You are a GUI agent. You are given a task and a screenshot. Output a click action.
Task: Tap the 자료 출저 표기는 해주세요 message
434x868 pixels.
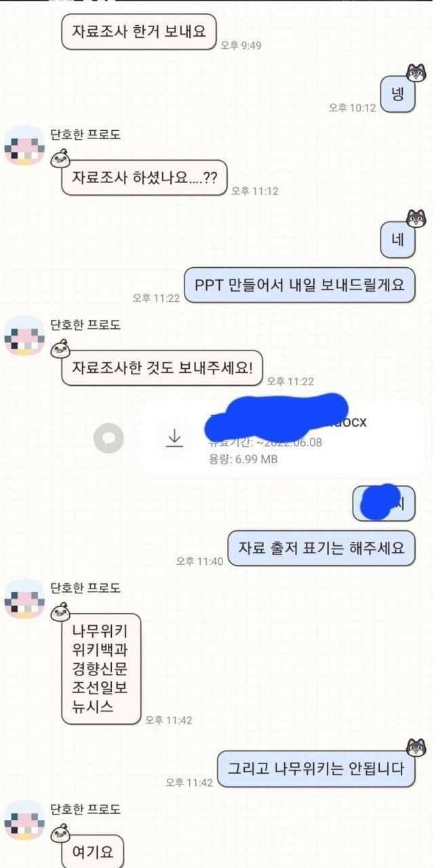[321, 547]
